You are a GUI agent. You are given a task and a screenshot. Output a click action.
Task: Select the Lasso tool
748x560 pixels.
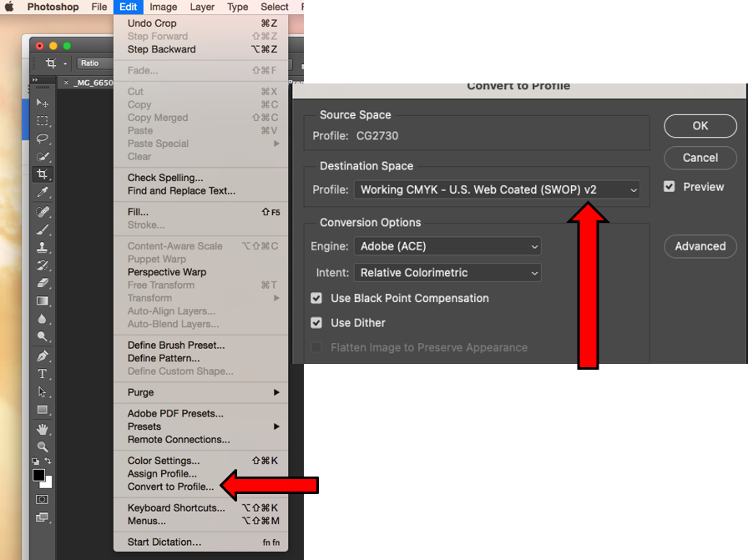click(x=42, y=139)
